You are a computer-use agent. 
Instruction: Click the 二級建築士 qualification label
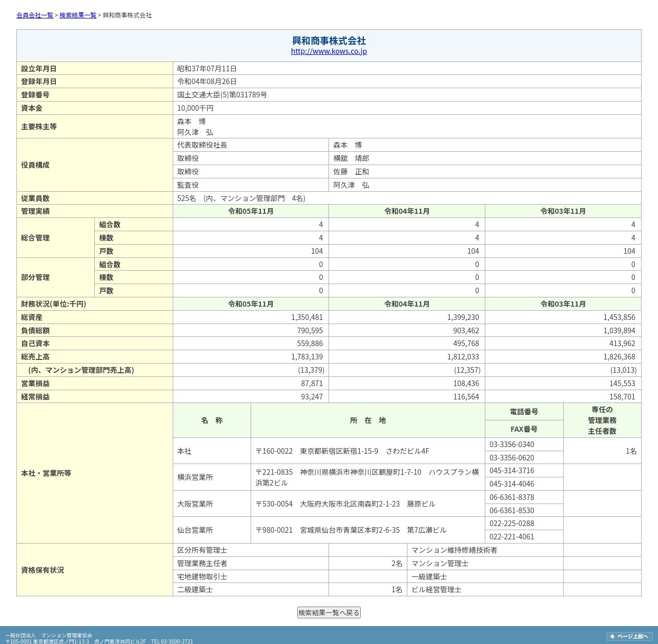tap(195, 590)
